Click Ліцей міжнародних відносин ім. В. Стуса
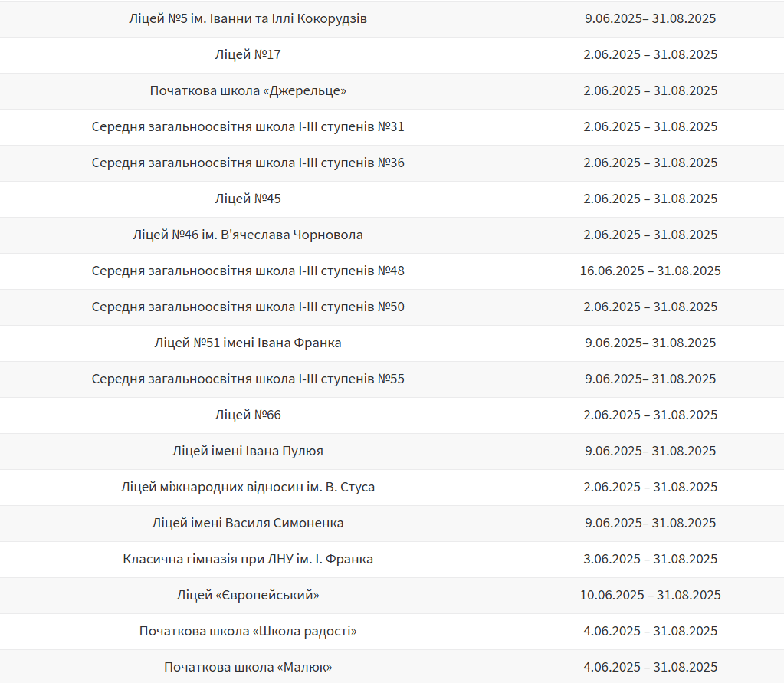Image resolution: width=784 pixels, height=683 pixels. click(x=248, y=487)
